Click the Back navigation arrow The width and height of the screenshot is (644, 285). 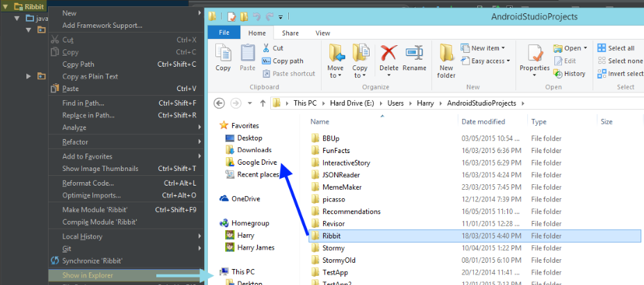coord(220,103)
